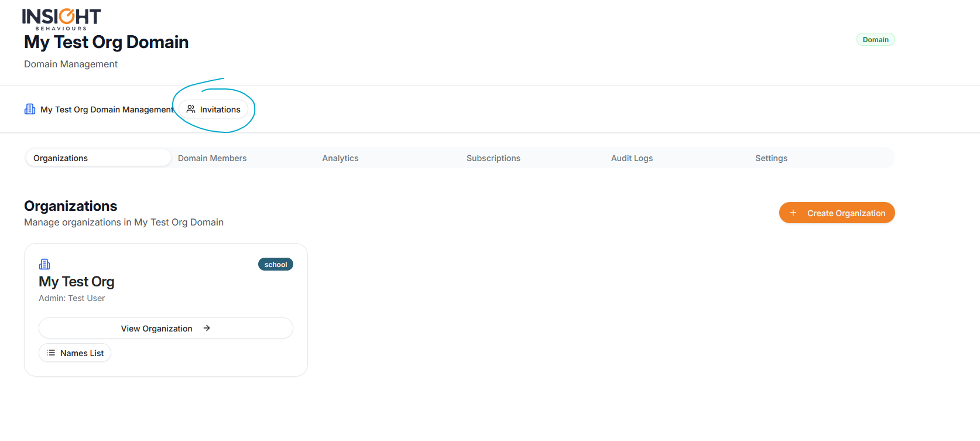
Task: Select the Organizations tab
Action: point(61,158)
